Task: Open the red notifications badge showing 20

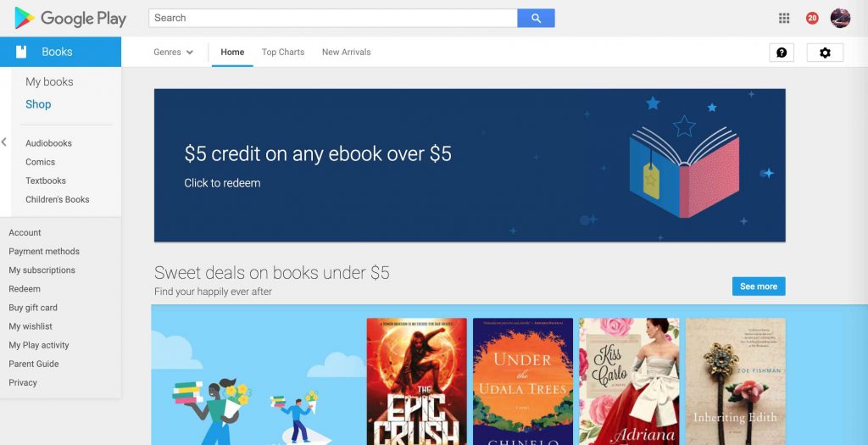Action: (x=812, y=19)
